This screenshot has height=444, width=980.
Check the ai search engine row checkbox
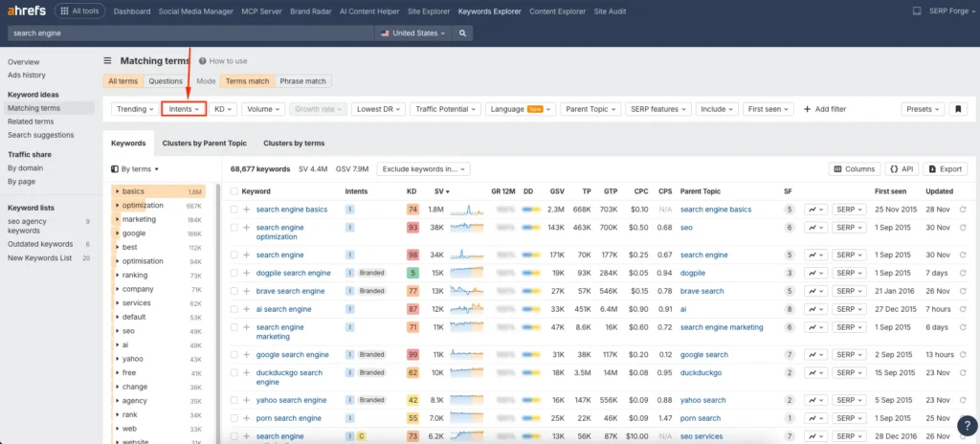pos(234,309)
